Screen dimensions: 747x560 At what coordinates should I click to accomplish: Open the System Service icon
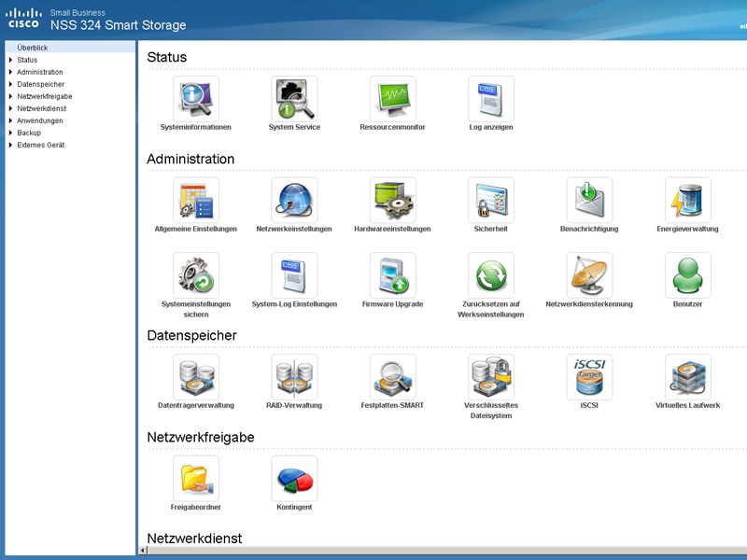coord(294,99)
